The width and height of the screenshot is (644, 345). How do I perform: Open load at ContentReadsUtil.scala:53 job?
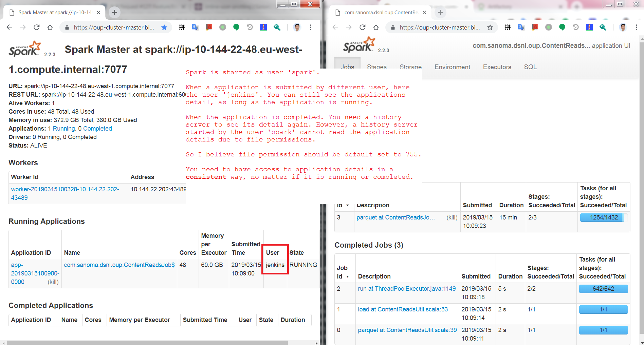point(403,309)
